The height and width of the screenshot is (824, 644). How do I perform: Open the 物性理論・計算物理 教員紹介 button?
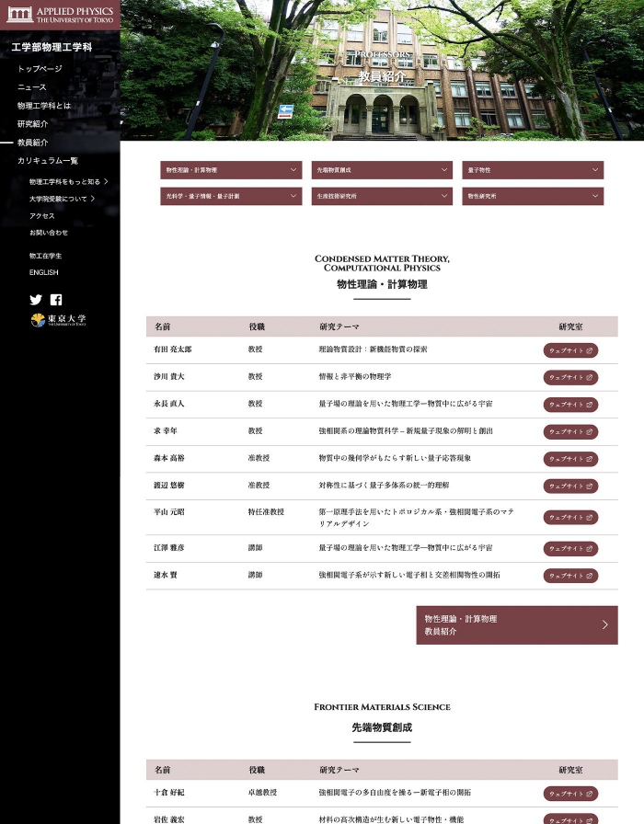(517, 624)
